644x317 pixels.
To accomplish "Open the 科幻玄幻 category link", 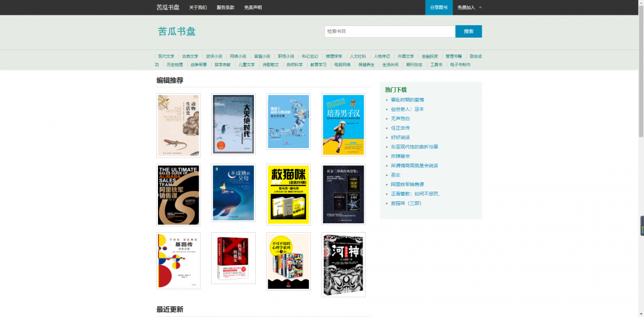I will [x=309, y=56].
